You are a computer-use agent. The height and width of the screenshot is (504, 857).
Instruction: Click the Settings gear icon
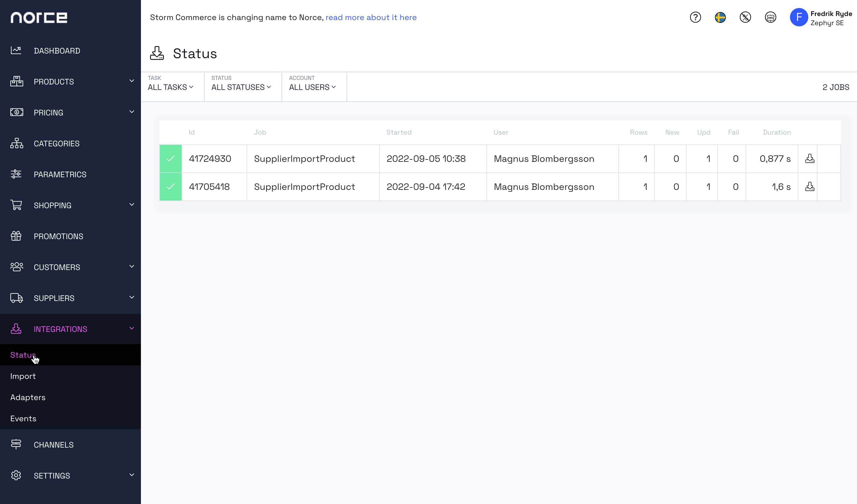(x=16, y=475)
